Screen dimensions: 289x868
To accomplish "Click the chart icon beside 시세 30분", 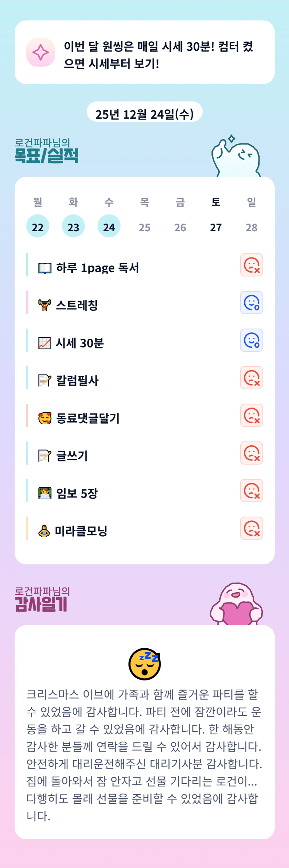I will click(45, 343).
